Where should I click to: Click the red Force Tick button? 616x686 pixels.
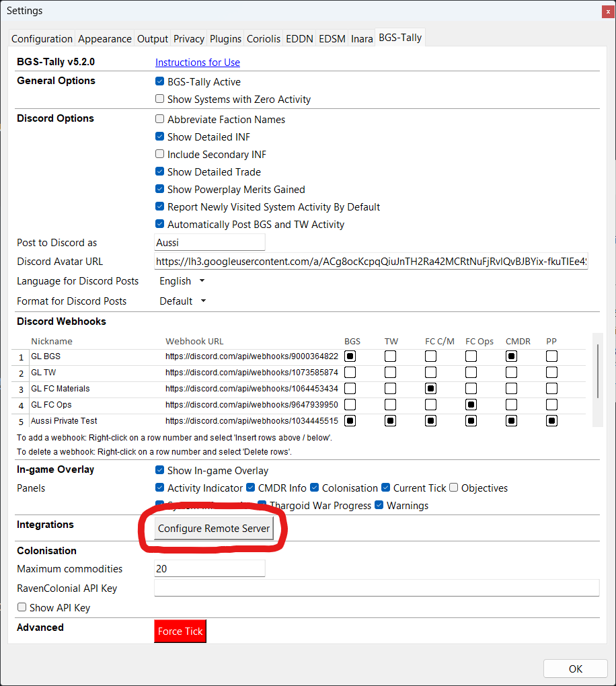(180, 632)
